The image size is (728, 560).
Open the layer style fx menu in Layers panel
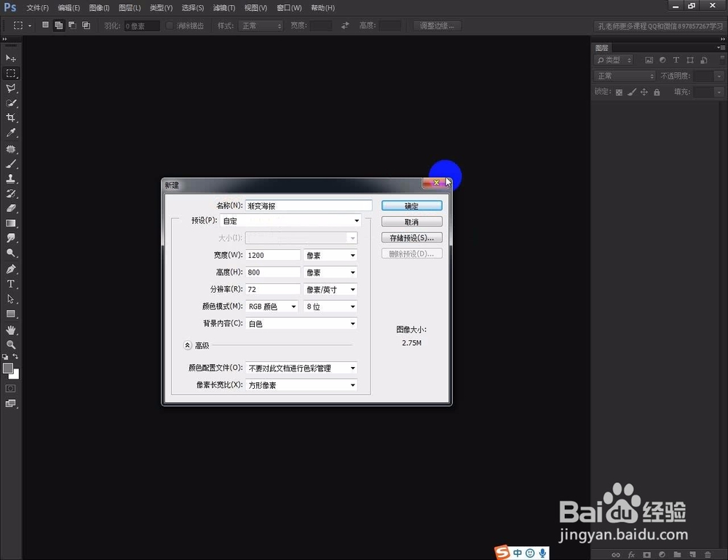[630, 555]
